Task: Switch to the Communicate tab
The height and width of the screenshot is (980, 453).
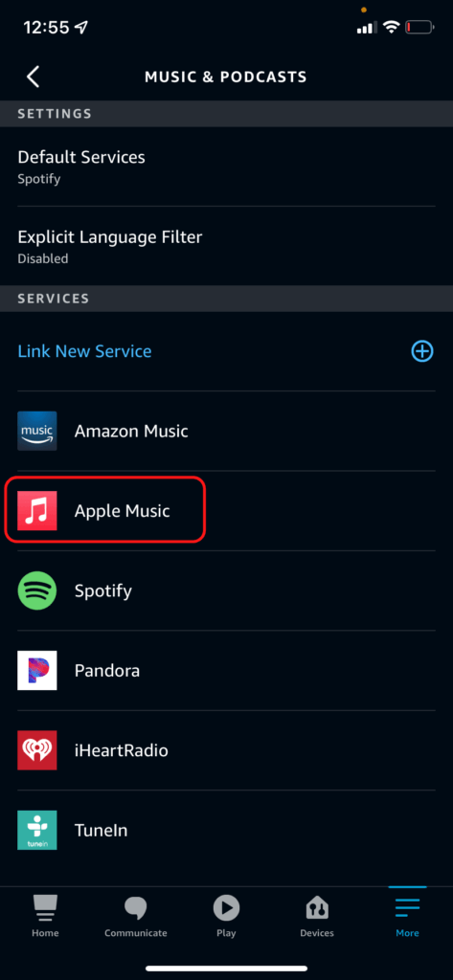Action: coord(136,916)
